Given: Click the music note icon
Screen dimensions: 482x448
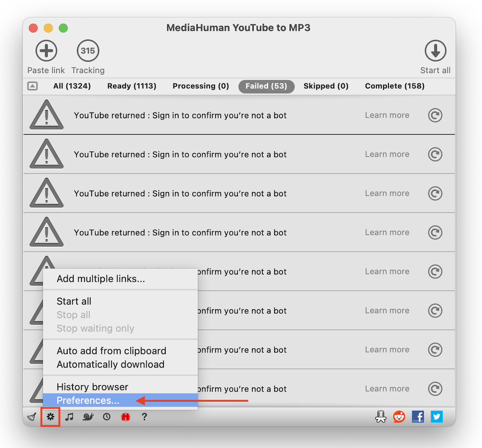Looking at the screenshot, I should [x=69, y=417].
